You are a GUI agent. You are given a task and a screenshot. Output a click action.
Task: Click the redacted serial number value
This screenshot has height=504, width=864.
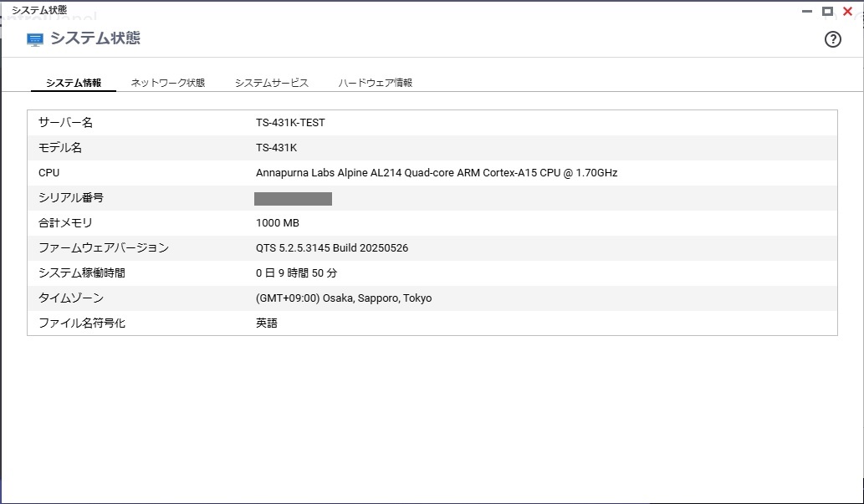[x=293, y=198]
